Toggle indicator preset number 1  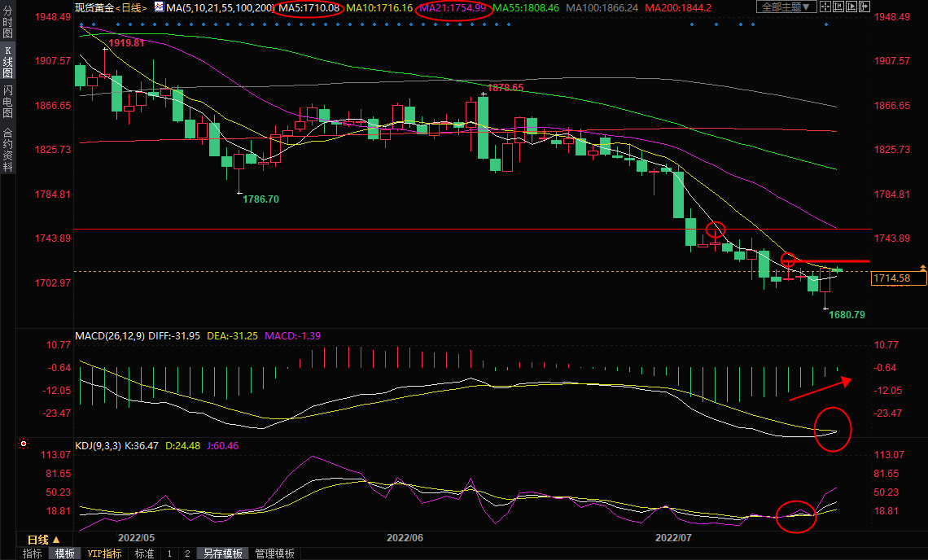169,553
